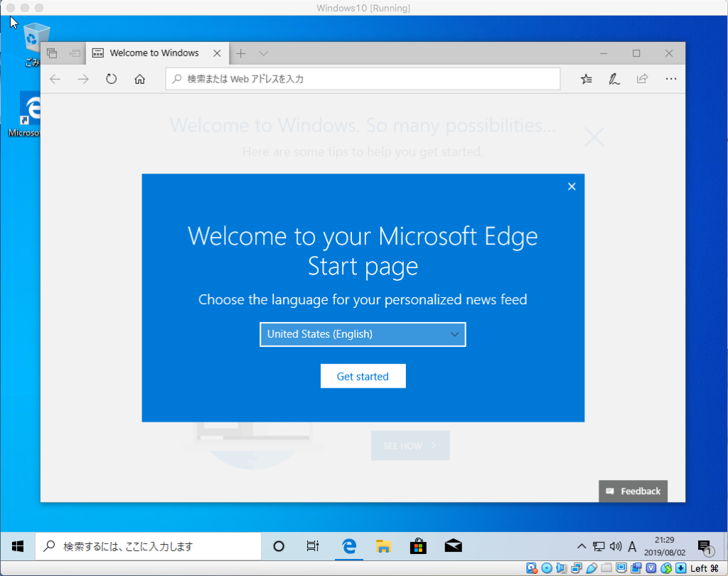Launch Cortana from the taskbar circle
Screen dimensions: 728x576
pos(279,546)
